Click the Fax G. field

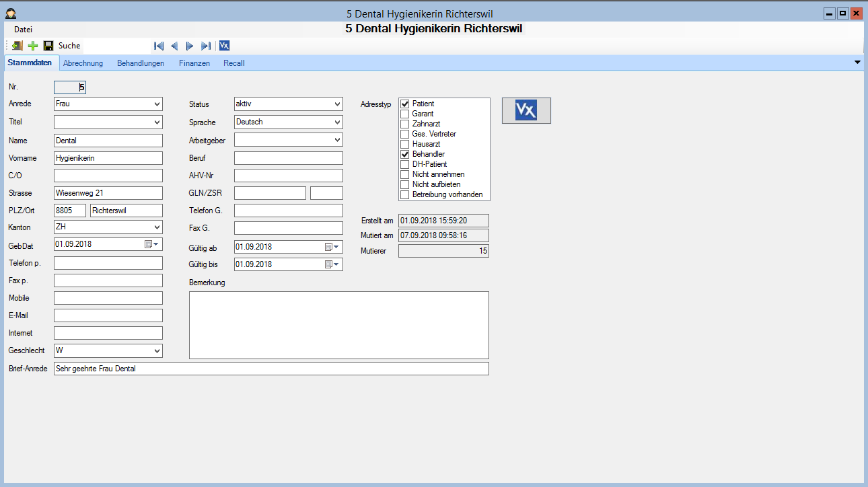tap(289, 228)
